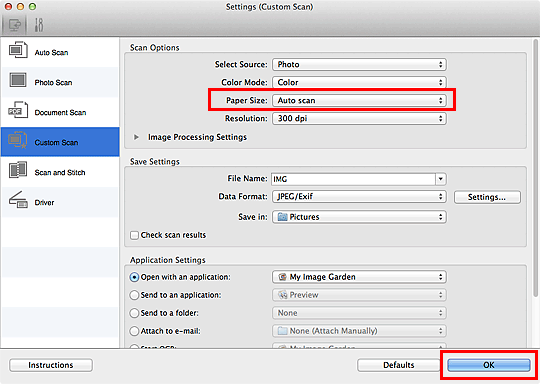Select Photo Scan in the sidebar

(x=60, y=82)
